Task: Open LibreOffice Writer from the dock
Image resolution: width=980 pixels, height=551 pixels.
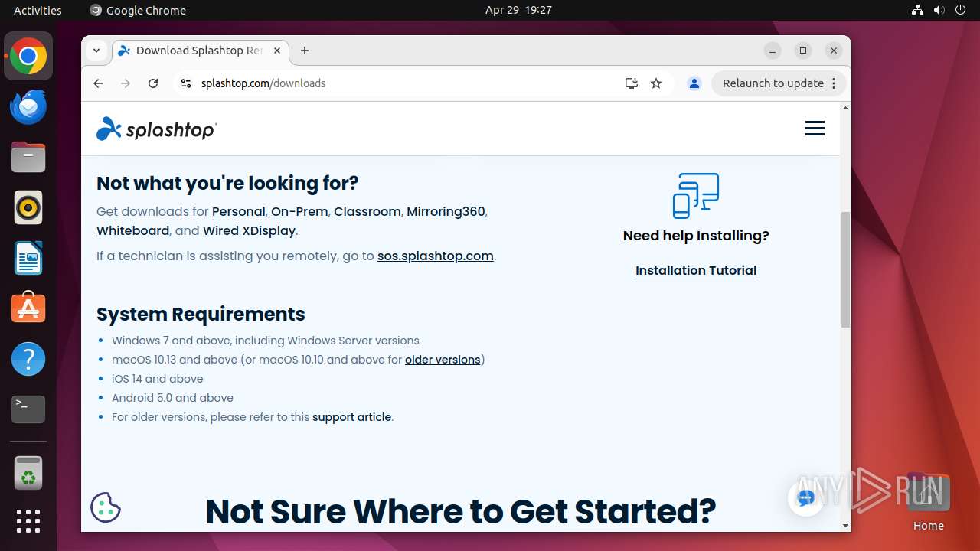Action: [x=28, y=258]
